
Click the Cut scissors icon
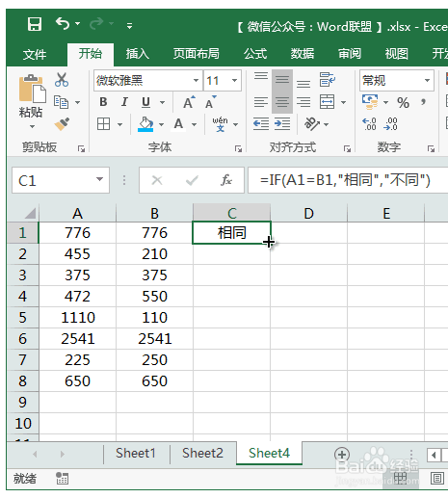tap(62, 80)
